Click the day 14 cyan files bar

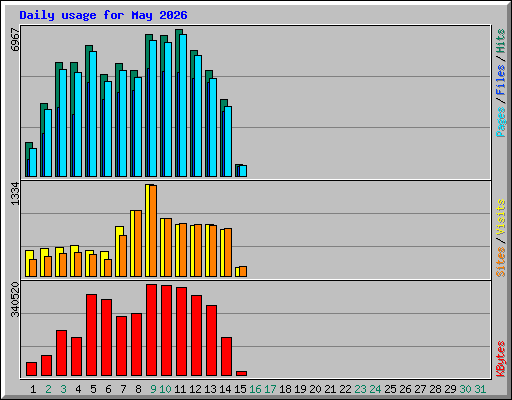tap(228, 142)
